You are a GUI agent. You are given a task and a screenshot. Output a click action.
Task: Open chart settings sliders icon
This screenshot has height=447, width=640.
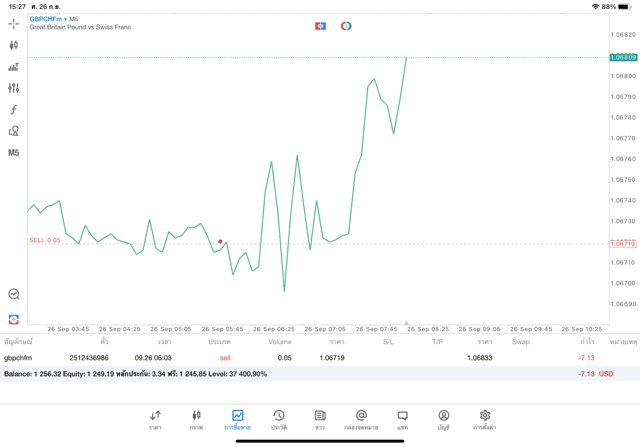(14, 88)
